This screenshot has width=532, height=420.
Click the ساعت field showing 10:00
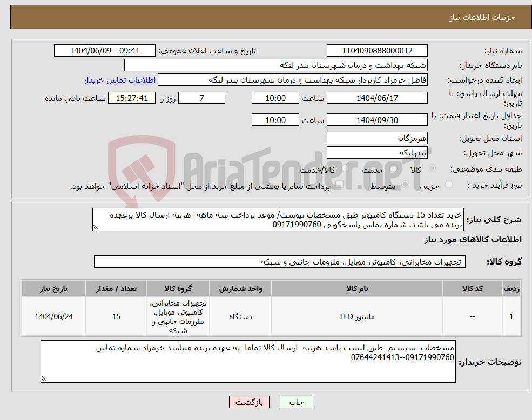(275, 98)
